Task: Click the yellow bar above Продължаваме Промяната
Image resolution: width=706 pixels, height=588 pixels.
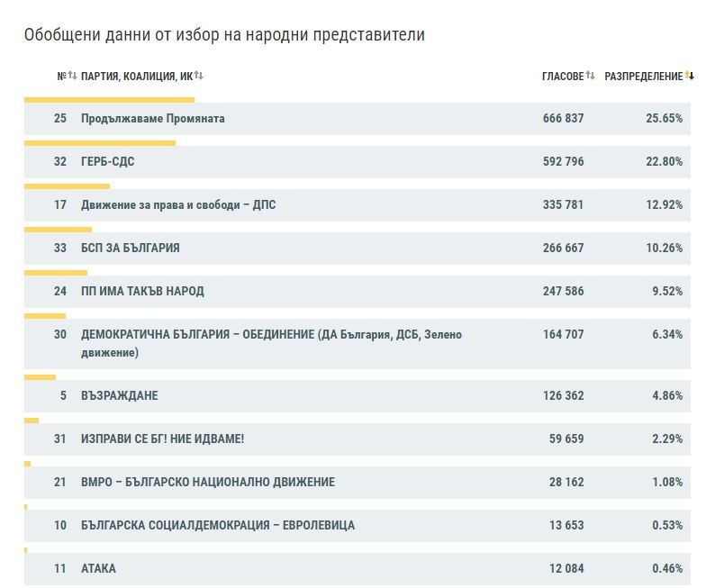Action: coord(110,100)
